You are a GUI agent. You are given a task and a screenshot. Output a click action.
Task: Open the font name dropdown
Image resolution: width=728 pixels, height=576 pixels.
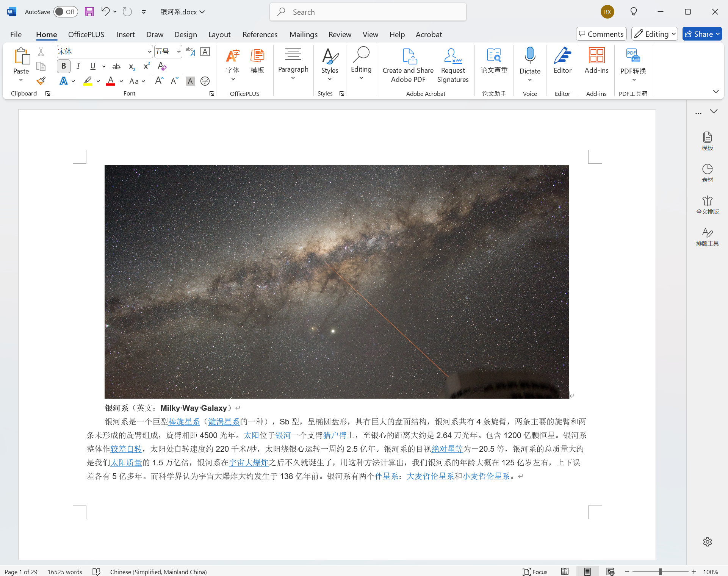(150, 51)
